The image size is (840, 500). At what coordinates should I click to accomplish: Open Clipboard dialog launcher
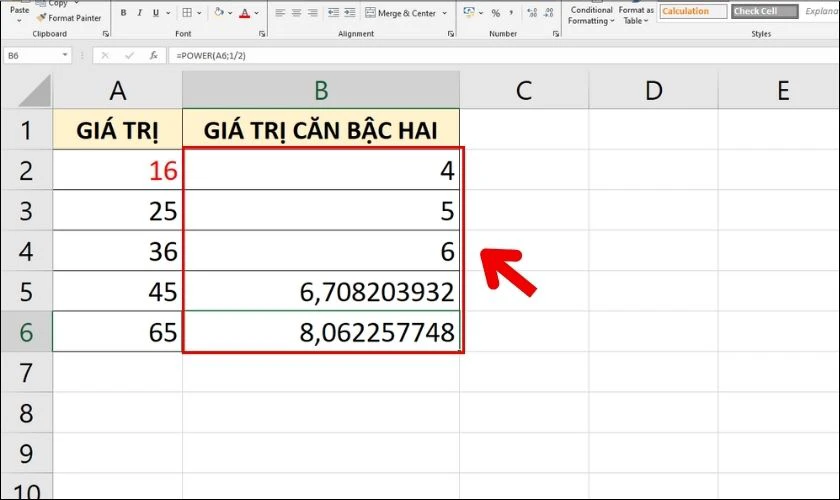(x=106, y=34)
